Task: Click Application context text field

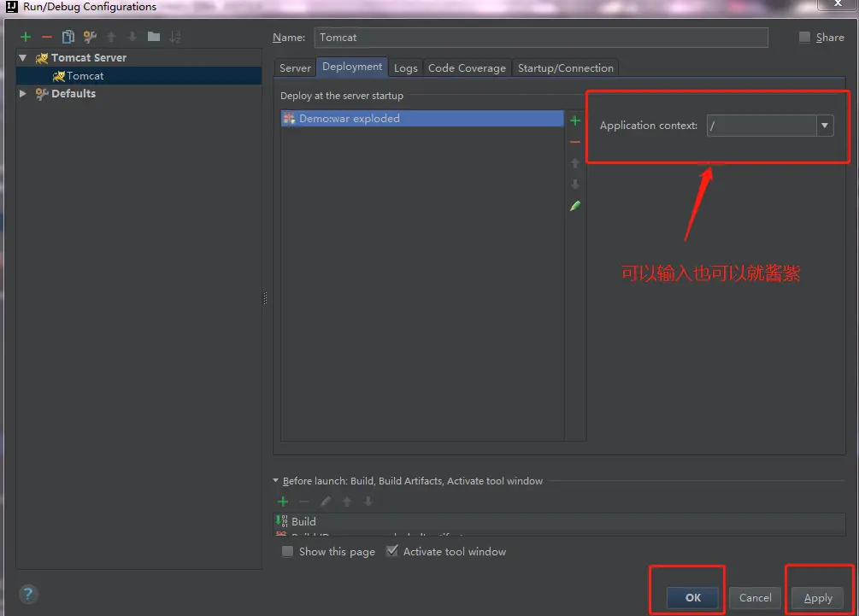Action: [x=762, y=126]
